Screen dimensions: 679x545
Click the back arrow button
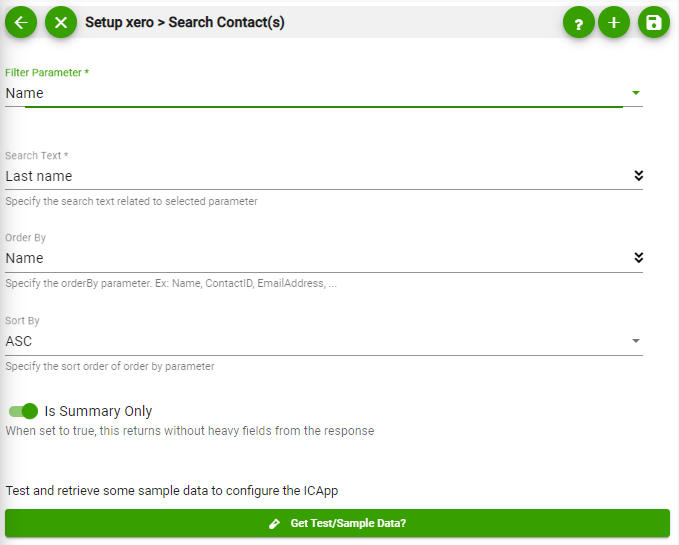pyautogui.click(x=21, y=22)
